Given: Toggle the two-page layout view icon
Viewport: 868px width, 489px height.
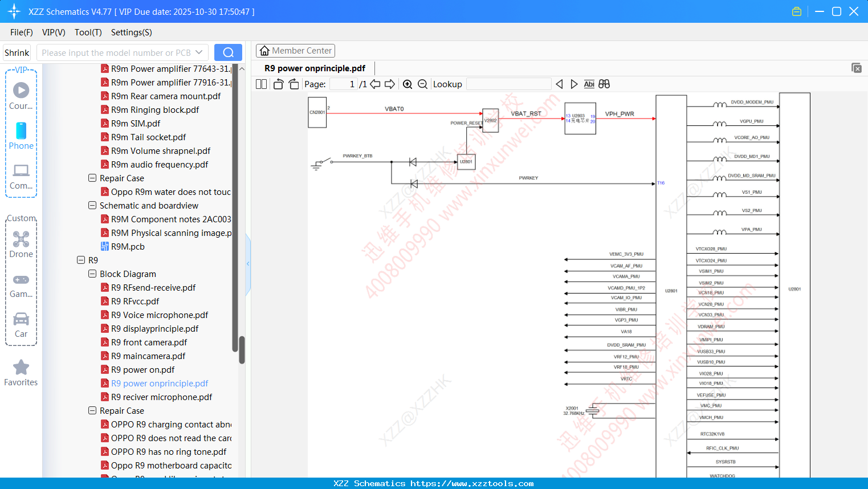Looking at the screenshot, I should [261, 84].
